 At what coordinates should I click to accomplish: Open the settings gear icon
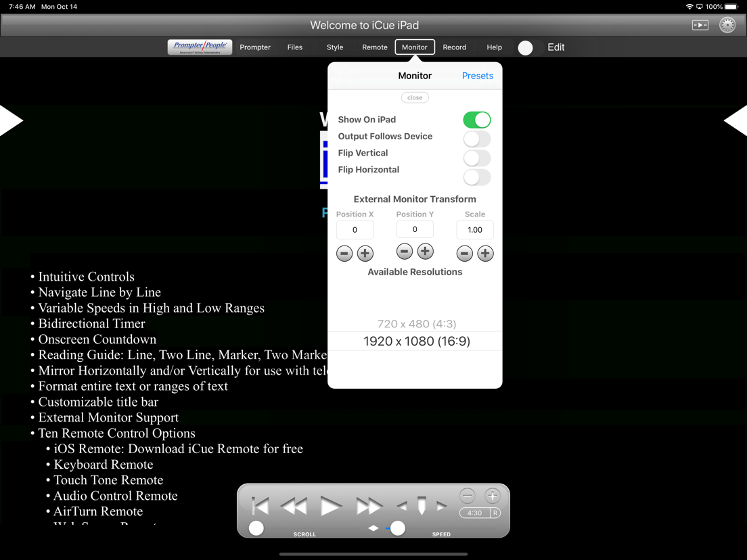(727, 25)
